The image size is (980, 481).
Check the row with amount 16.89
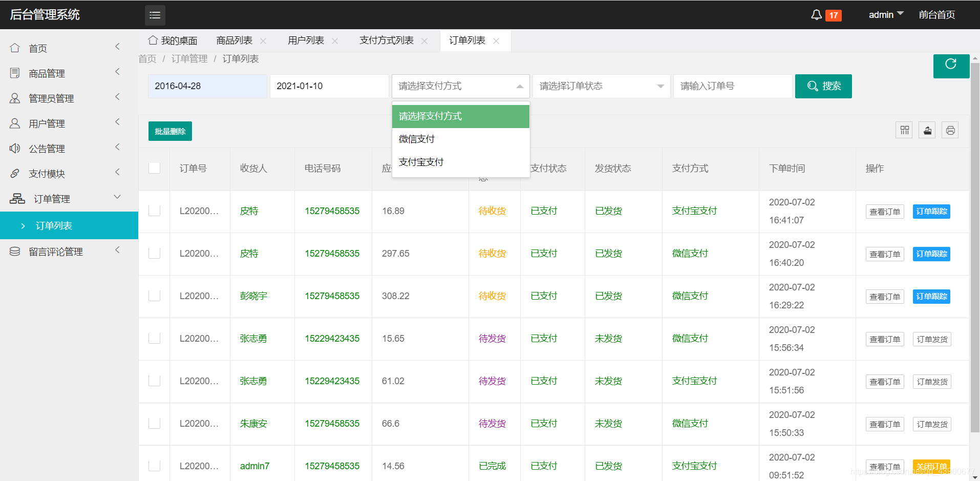pyautogui.click(x=154, y=211)
